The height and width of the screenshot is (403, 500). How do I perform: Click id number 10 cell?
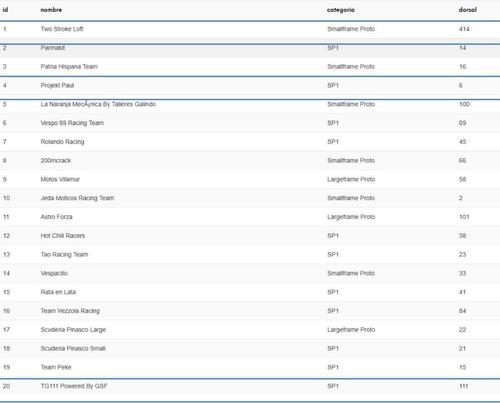(x=6, y=198)
